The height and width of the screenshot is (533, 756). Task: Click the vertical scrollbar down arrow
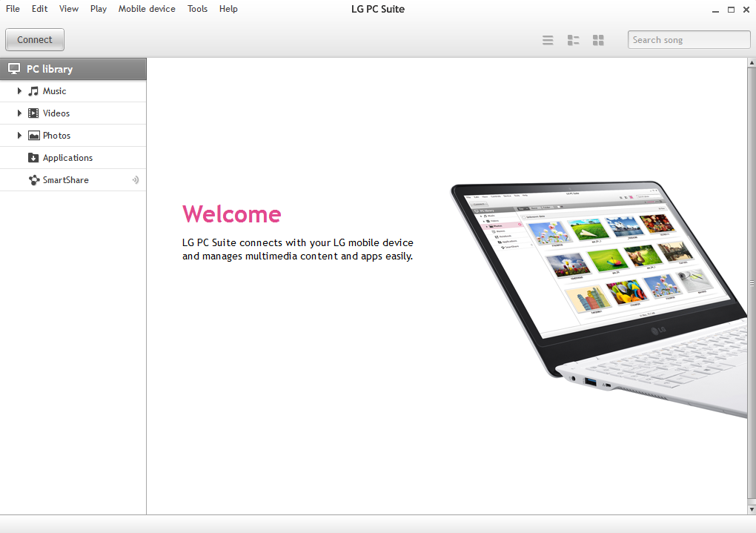(x=752, y=509)
